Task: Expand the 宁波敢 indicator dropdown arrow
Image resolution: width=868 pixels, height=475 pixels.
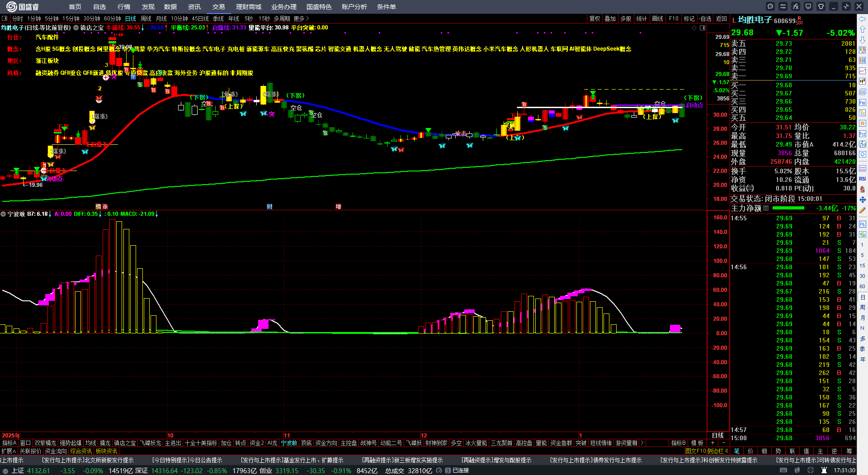Action: pos(3,214)
